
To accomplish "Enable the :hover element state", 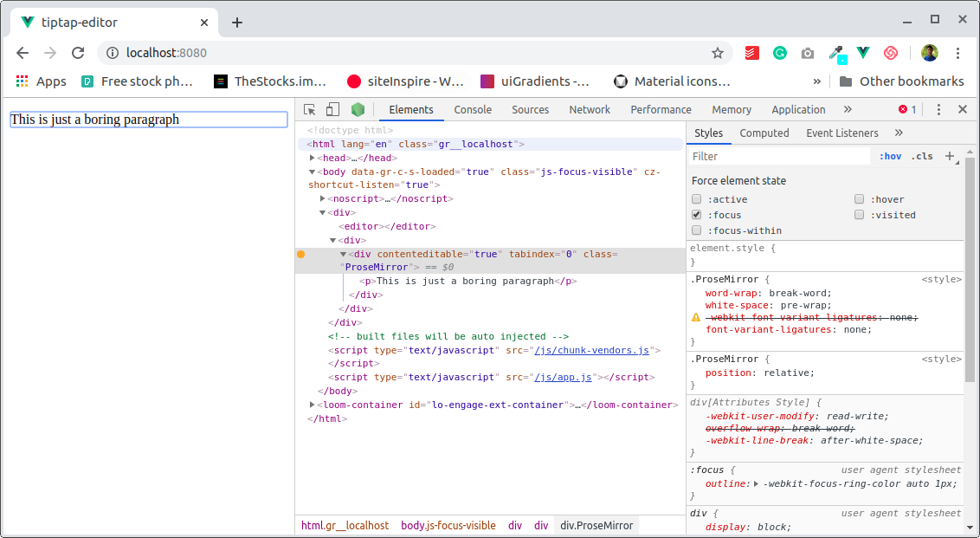I will click(x=860, y=199).
